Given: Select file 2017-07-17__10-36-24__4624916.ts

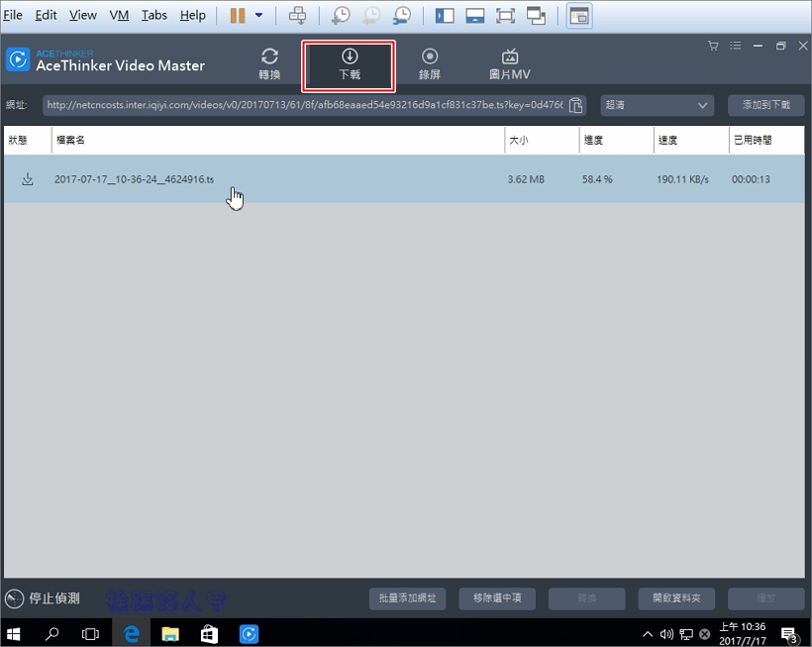Looking at the screenshot, I should (134, 179).
